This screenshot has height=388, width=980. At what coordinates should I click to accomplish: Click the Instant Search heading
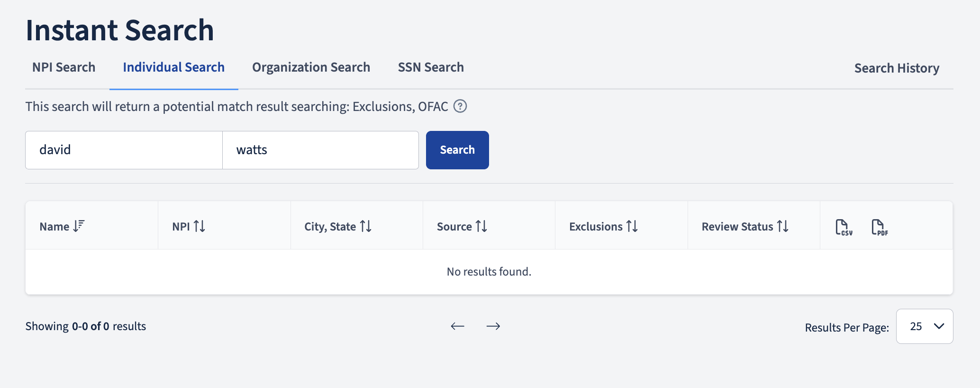click(120, 30)
